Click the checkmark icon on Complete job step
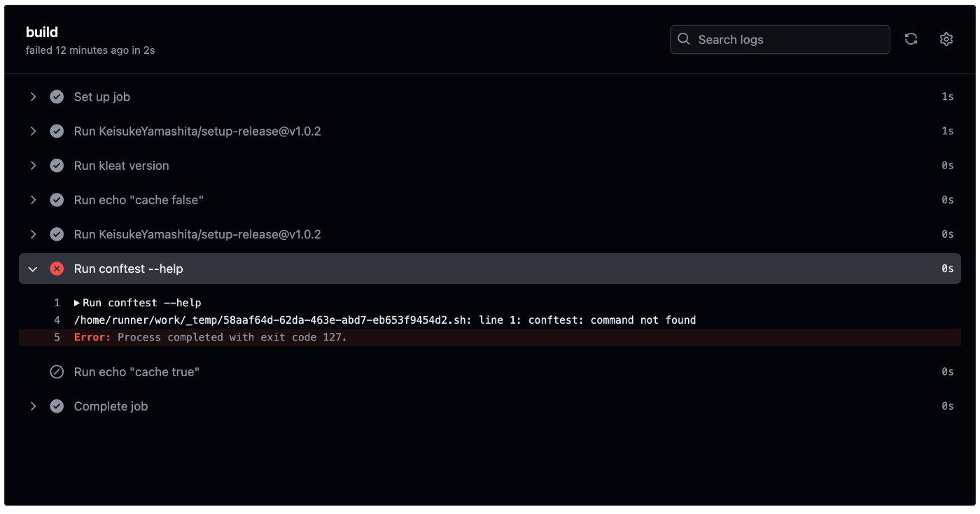 (x=57, y=406)
